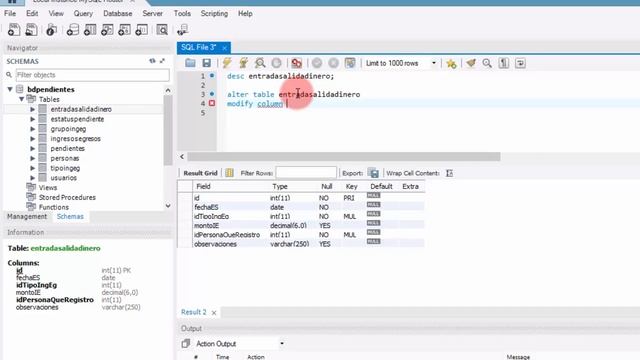Reconnect to DBMS icon
The image size is (640, 360).
coord(182,30)
